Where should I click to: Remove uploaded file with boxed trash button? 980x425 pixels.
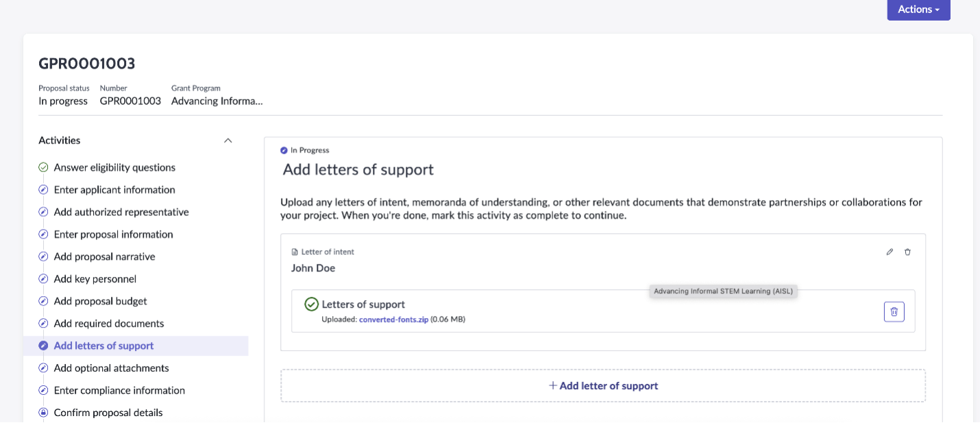894,312
